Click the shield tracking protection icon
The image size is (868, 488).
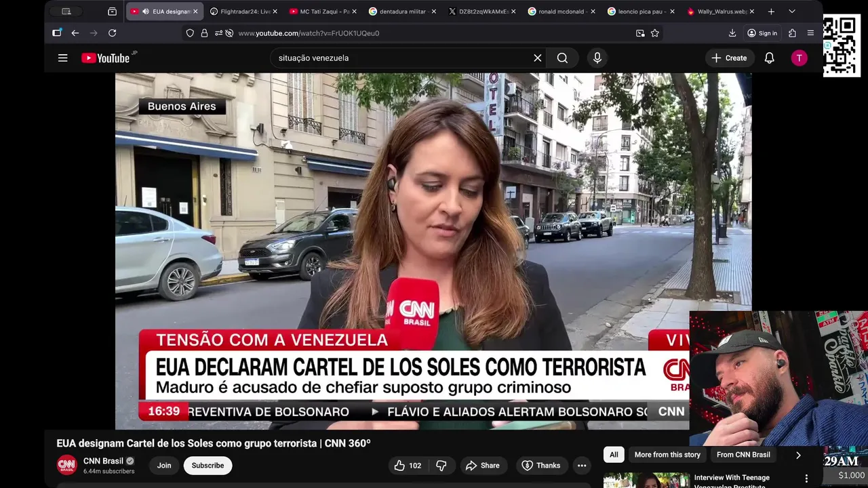tap(190, 33)
